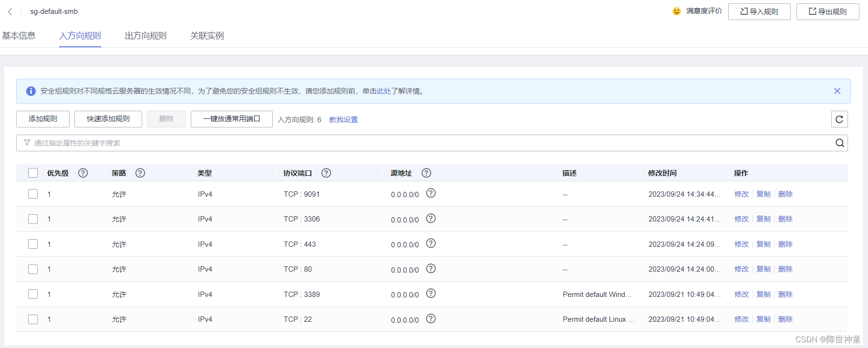The width and height of the screenshot is (868, 348).
Task: Click the 导出规则 button
Action: point(828,11)
